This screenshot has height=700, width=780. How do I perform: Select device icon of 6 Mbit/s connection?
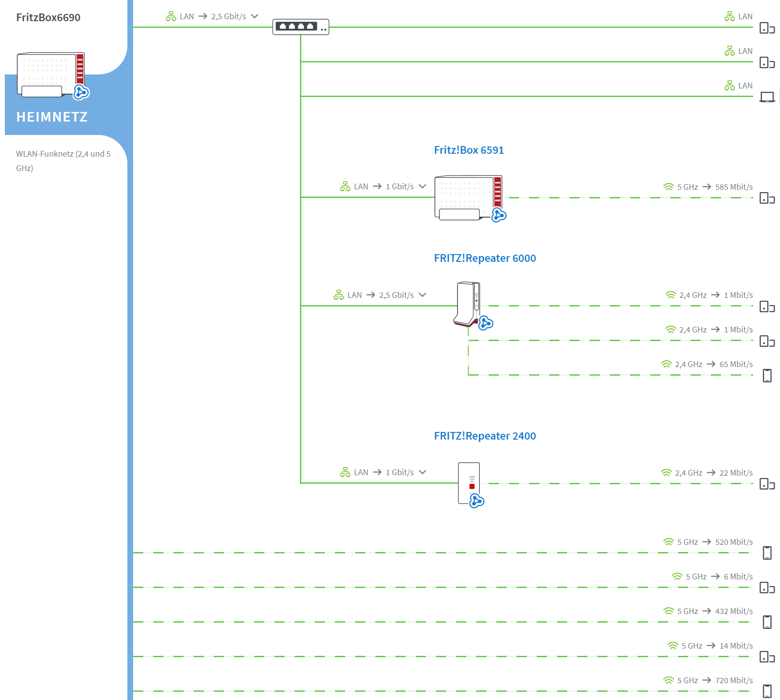pyautogui.click(x=767, y=588)
